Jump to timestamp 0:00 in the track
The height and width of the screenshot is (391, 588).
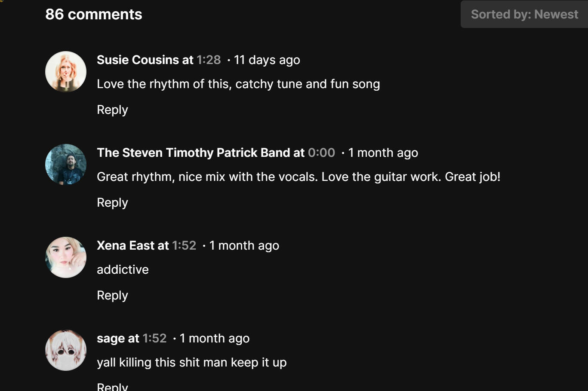pyautogui.click(x=321, y=153)
